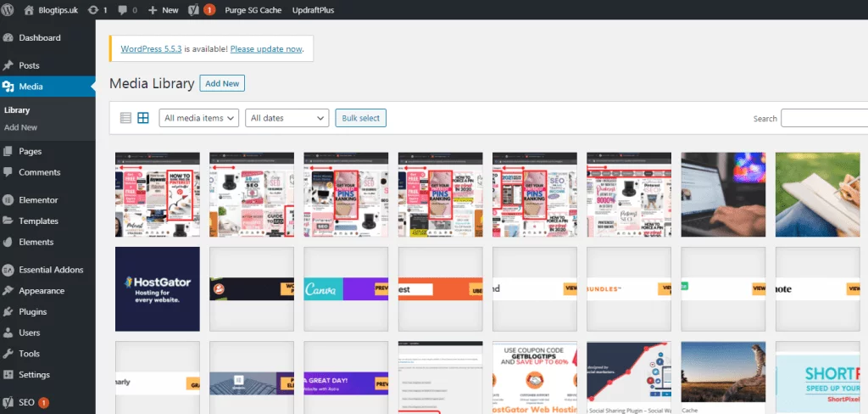Open the All media items dropdown
Screen dimensions: 868x414
click(x=198, y=118)
